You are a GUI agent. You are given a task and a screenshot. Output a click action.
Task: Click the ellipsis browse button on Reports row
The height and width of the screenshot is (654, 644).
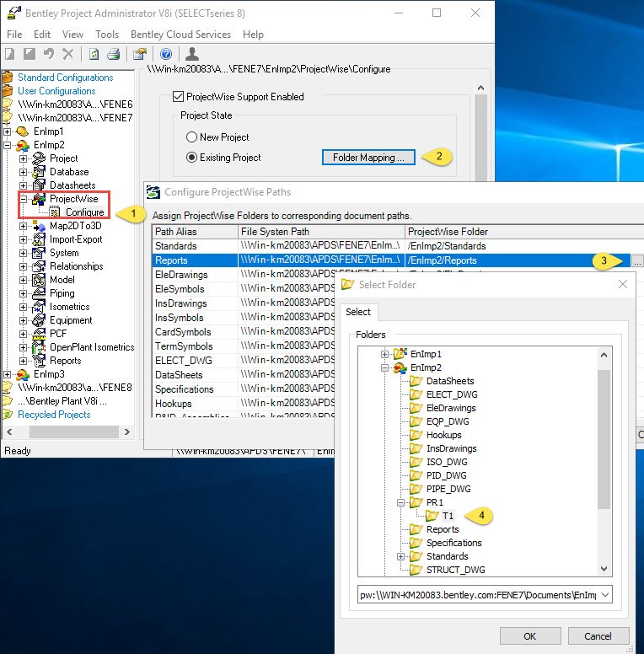click(x=637, y=261)
